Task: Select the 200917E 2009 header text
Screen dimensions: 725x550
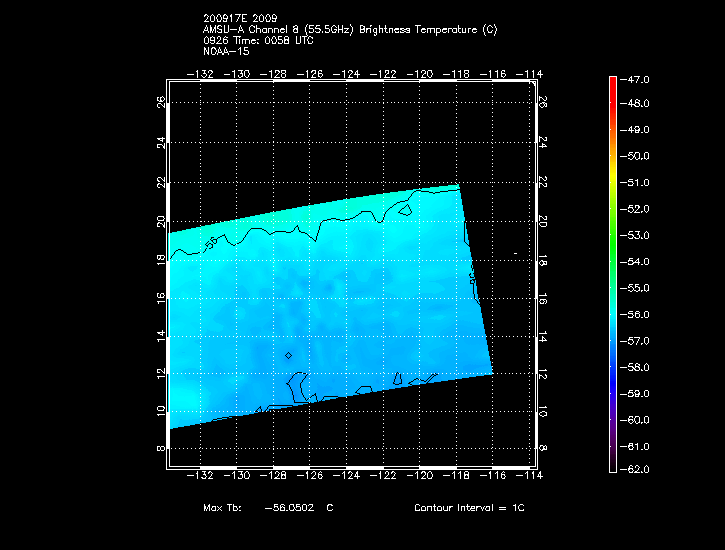Action: coord(243,20)
